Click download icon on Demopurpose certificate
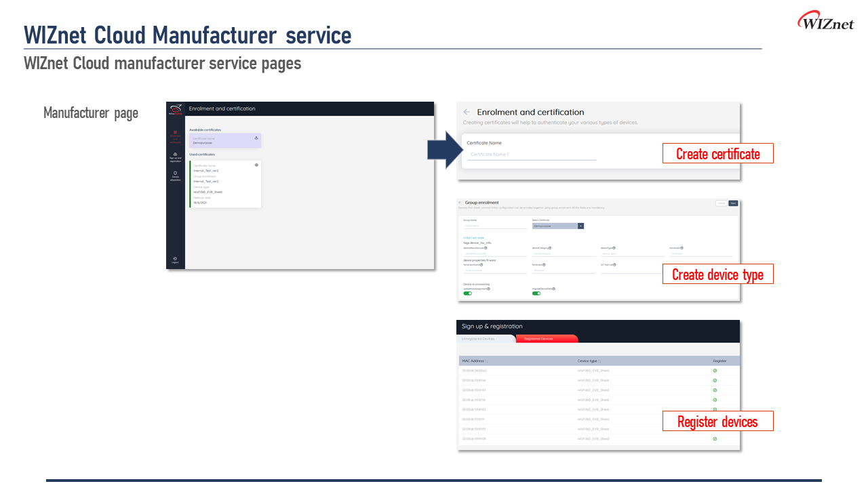This screenshot has width=868, height=488. click(256, 138)
